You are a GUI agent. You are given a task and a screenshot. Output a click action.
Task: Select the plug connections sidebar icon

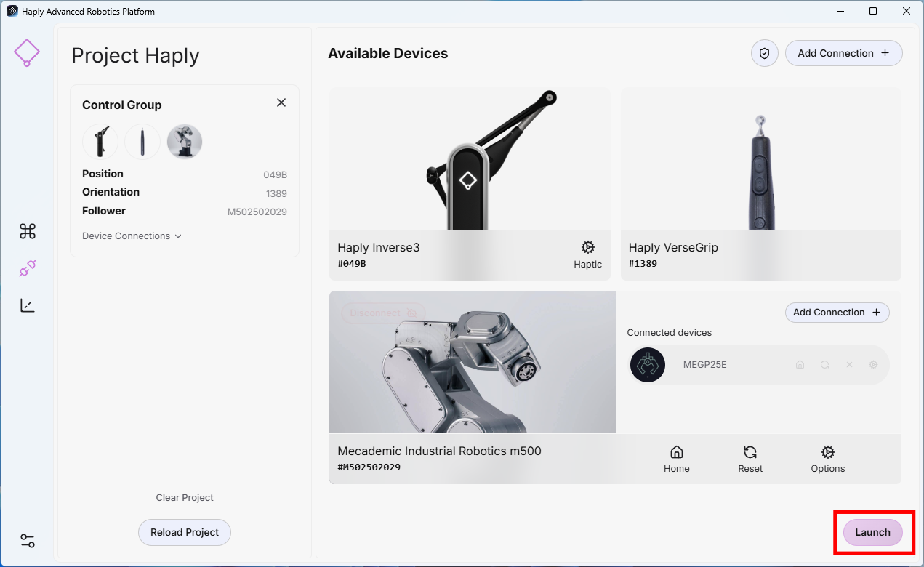coord(28,269)
